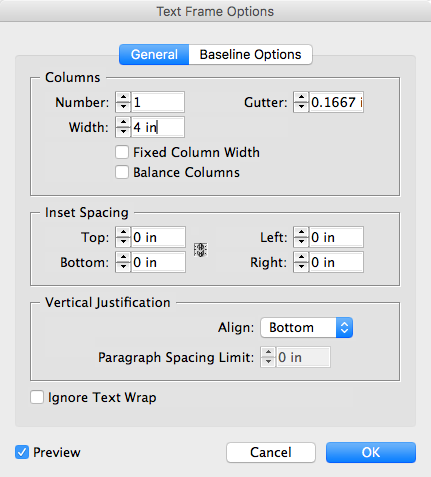The image size is (431, 477).
Task: Increase Gutter value with the up arrow
Action: (301, 97)
